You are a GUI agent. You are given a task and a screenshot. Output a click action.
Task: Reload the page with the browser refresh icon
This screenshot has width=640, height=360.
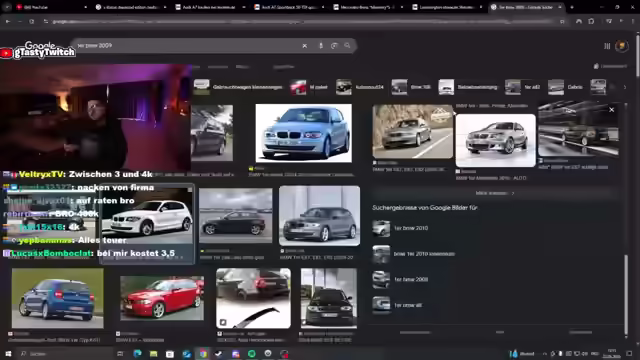coord(31,21)
